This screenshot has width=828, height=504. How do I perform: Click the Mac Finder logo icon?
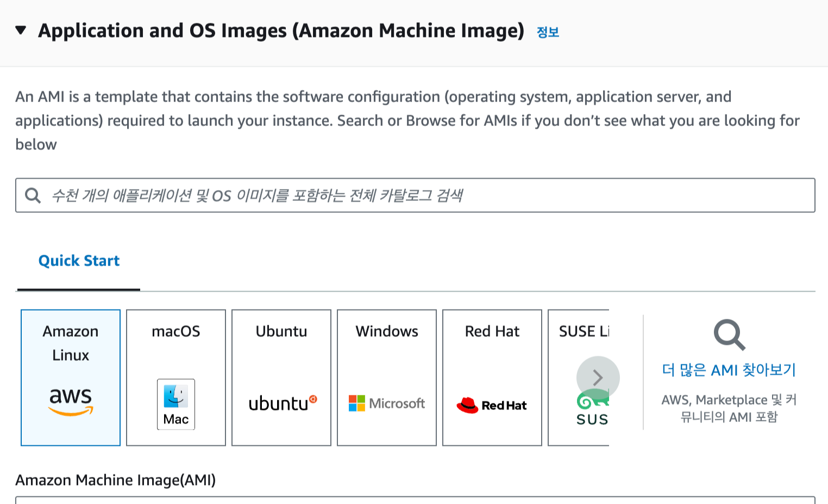click(176, 404)
